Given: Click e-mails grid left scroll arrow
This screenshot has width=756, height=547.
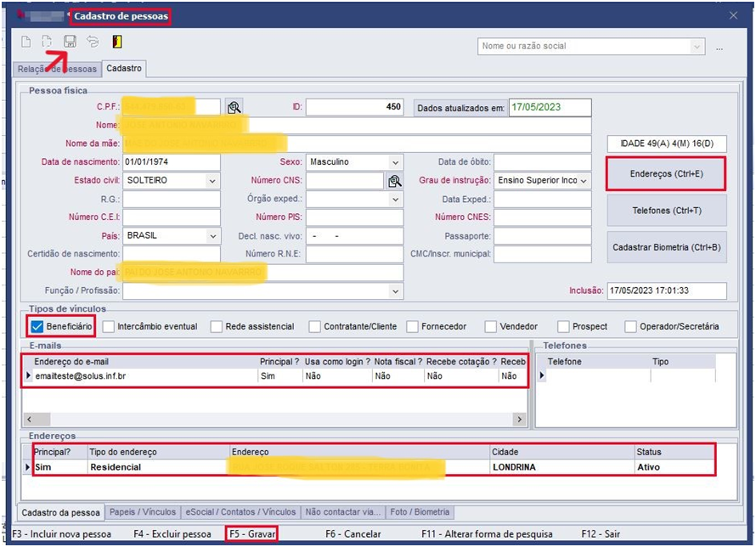Looking at the screenshot, I should click(30, 420).
